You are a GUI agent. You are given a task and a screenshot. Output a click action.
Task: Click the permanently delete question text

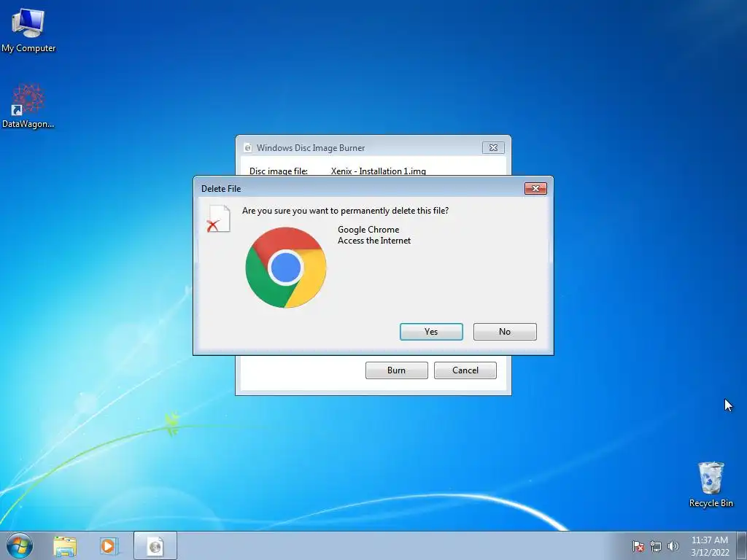pos(345,211)
